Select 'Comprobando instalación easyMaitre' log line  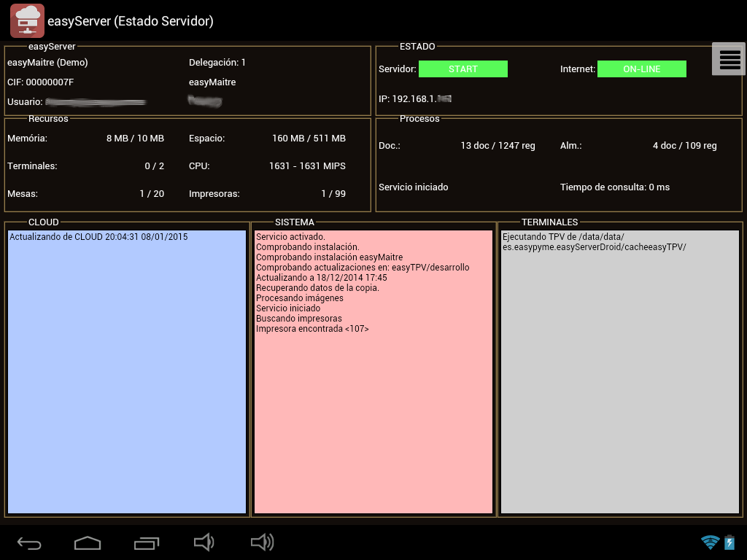tap(329, 257)
